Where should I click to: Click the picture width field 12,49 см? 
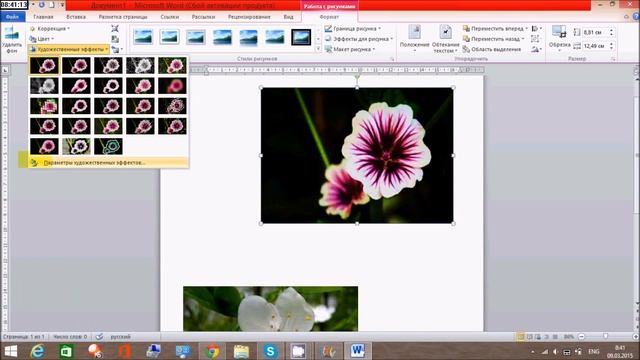[594, 46]
